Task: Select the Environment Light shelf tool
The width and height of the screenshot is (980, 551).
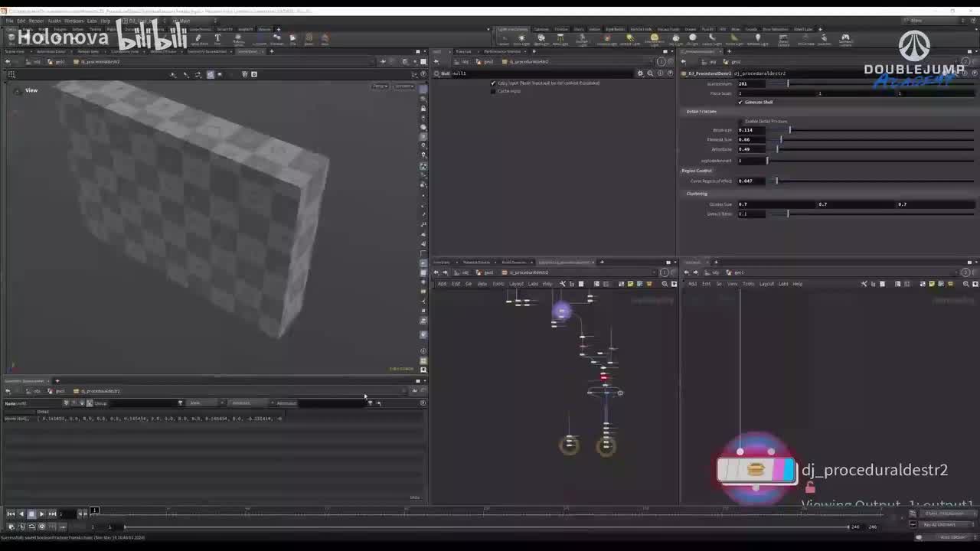Action: click(x=654, y=38)
